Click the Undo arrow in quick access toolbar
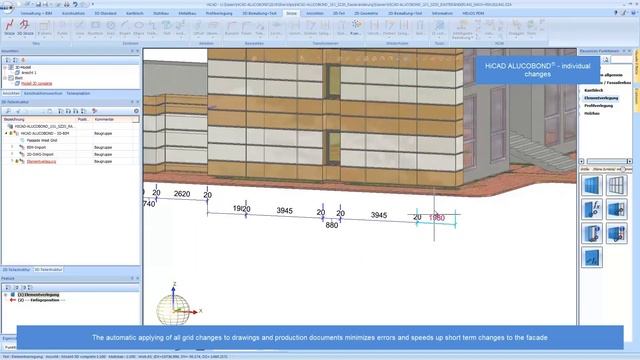This screenshot has width=640, height=360. 75,4
